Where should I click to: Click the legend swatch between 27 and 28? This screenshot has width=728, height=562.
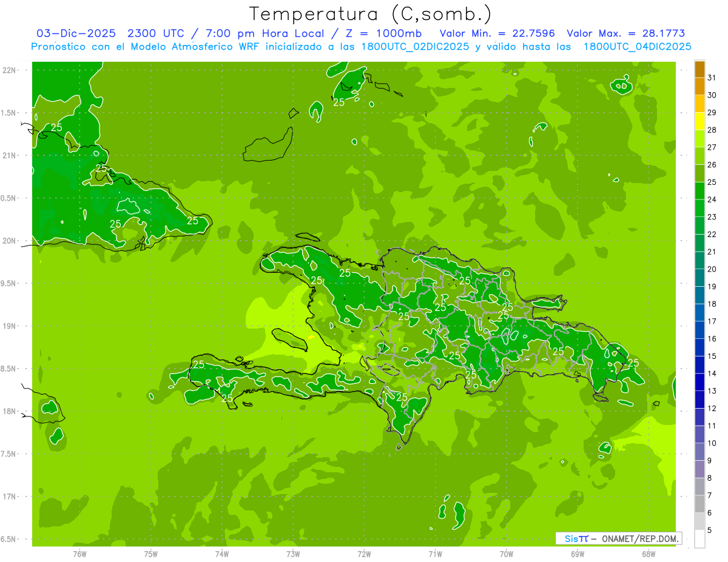click(x=699, y=139)
